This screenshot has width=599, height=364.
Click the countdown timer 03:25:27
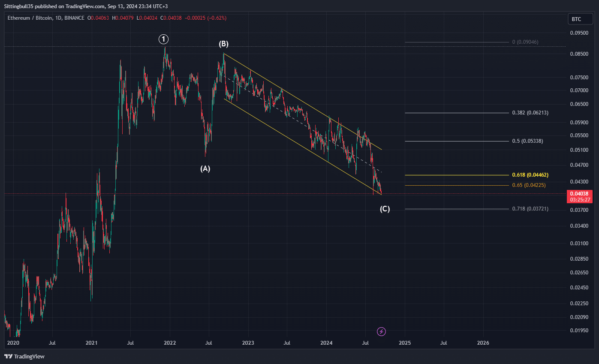(579, 200)
